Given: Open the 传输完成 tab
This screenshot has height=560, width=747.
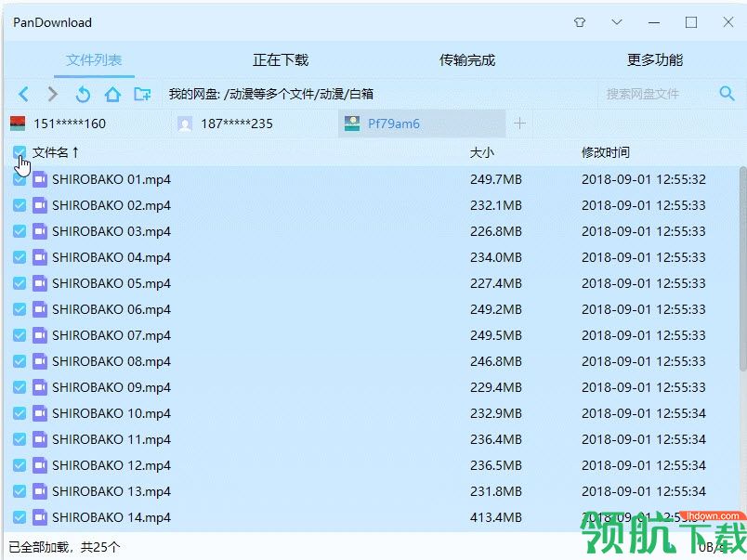Looking at the screenshot, I should point(467,60).
